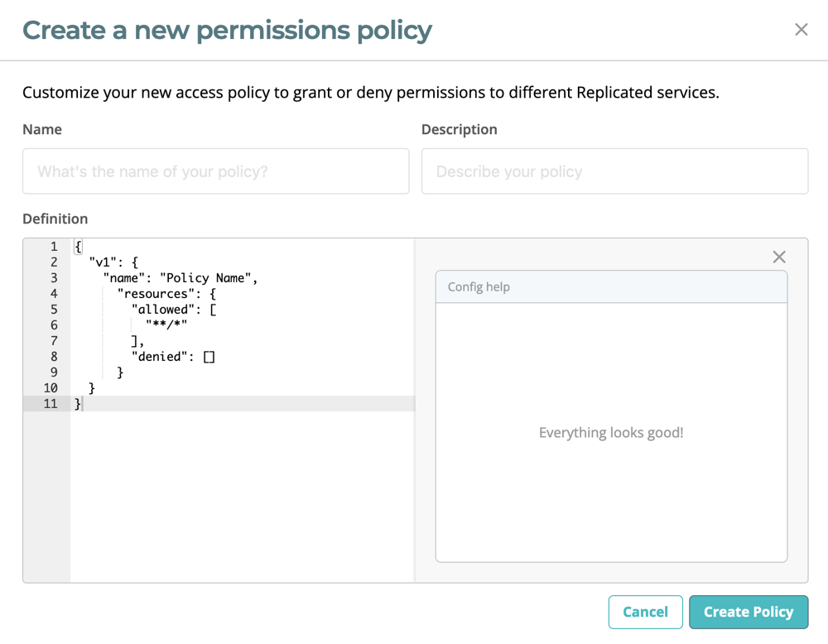Click the dialog title text

pos(227,30)
